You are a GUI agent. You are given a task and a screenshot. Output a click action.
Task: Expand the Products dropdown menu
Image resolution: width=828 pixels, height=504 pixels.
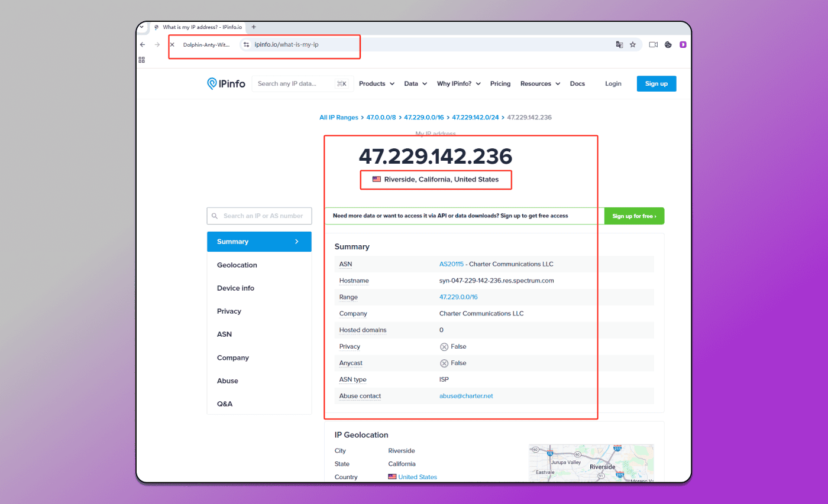click(x=377, y=84)
